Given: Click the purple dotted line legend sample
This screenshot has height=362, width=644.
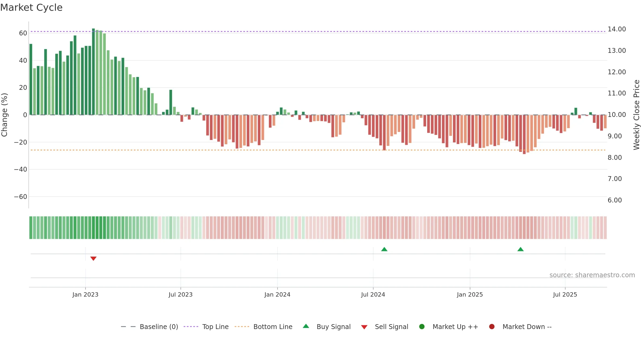Looking at the screenshot, I should (191, 327).
